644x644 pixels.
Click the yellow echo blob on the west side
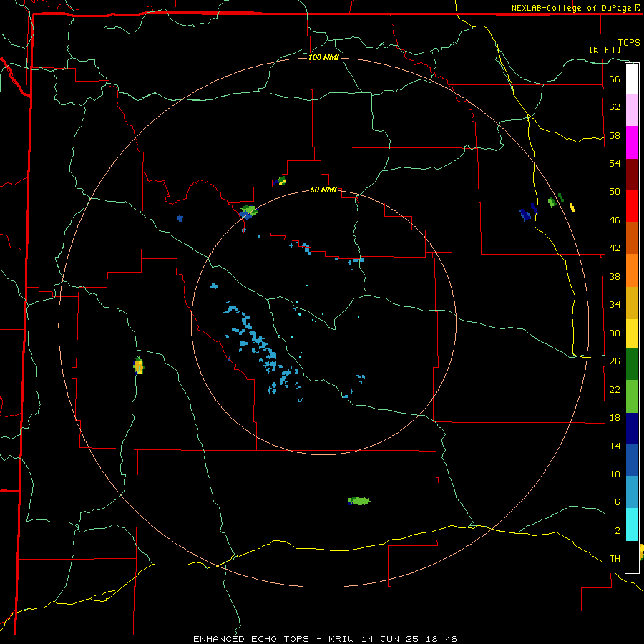[138, 365]
